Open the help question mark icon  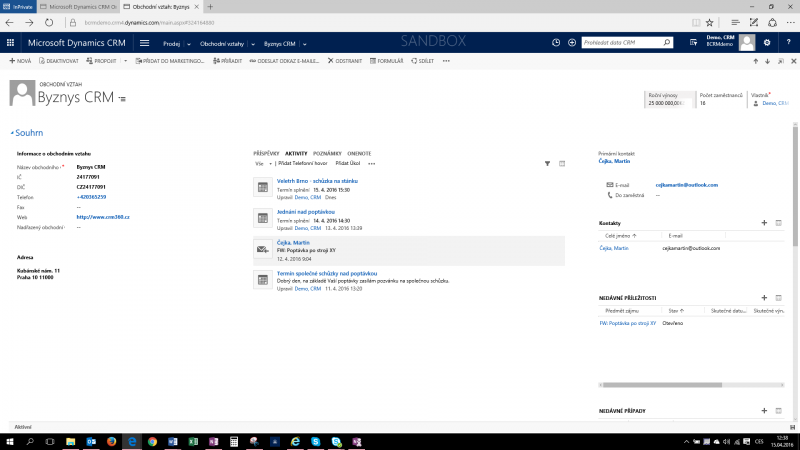point(788,43)
